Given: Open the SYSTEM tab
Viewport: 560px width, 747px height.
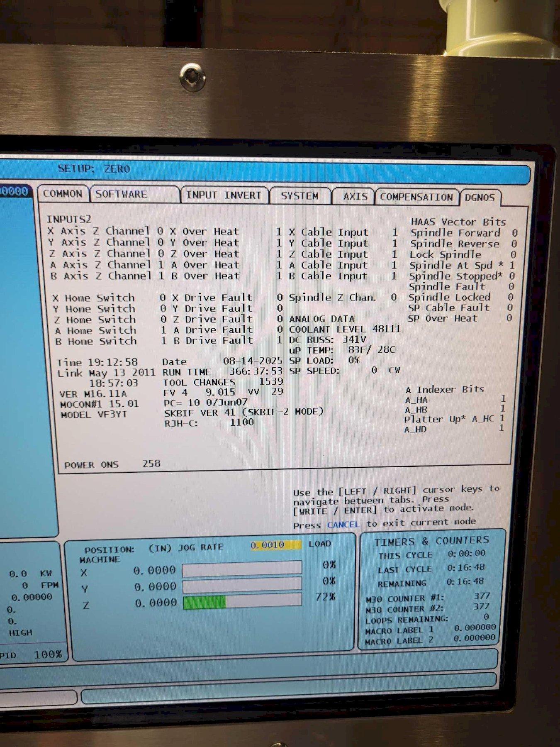Looking at the screenshot, I should click(x=299, y=196).
